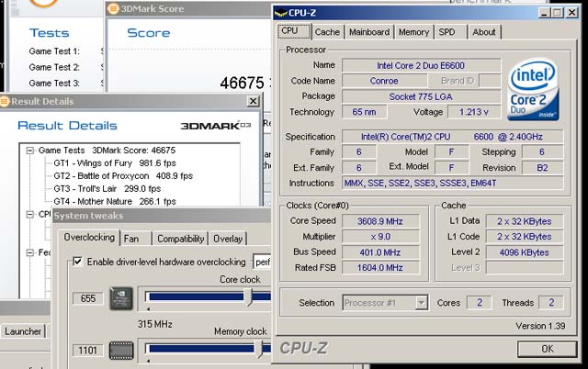Click the Core Speed value 3608.9 MHz
This screenshot has width=588, height=369.
[380, 221]
